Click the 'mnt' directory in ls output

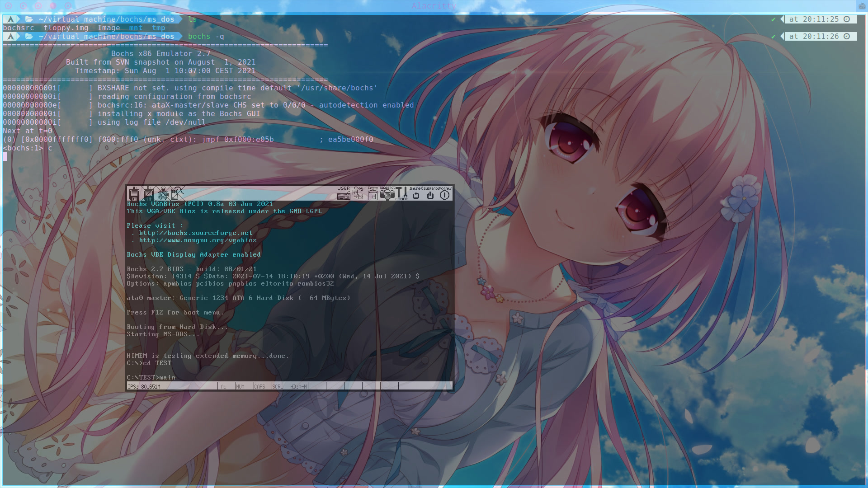[136, 28]
